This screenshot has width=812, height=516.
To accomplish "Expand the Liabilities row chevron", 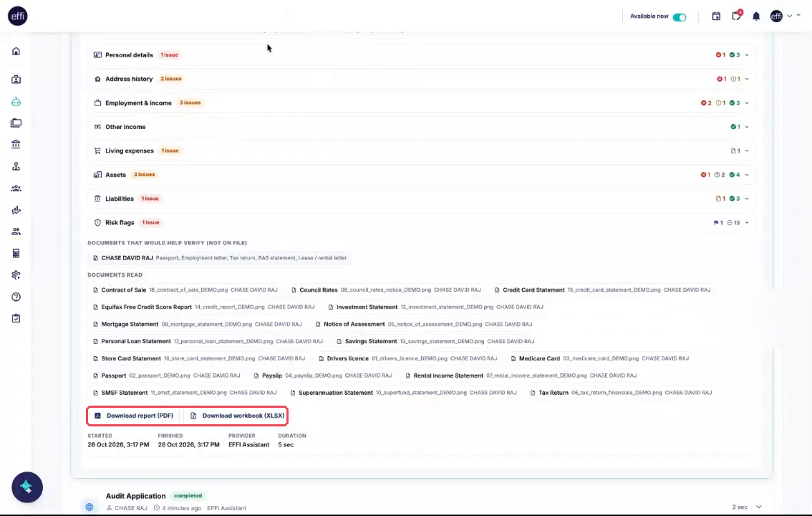I will (747, 199).
